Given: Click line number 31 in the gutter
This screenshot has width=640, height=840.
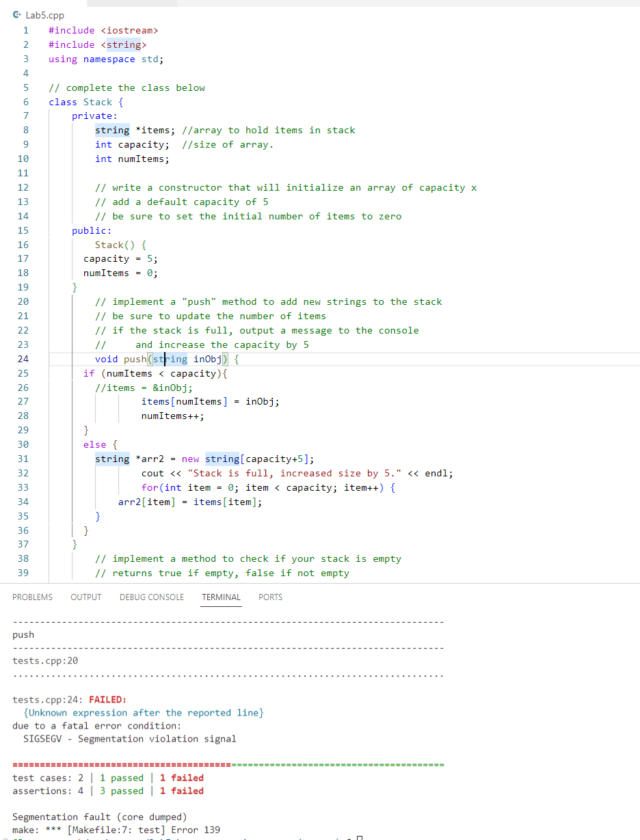Looking at the screenshot, I should click(23, 459).
